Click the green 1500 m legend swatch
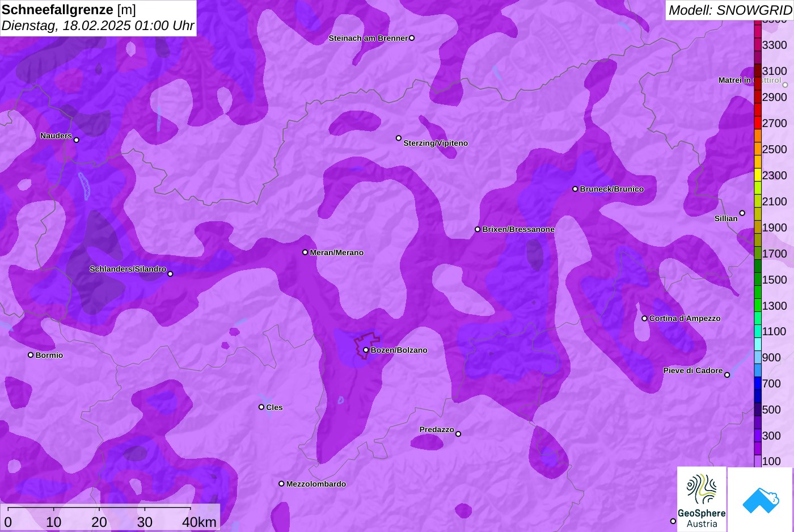This screenshot has width=794, height=532. (x=758, y=280)
